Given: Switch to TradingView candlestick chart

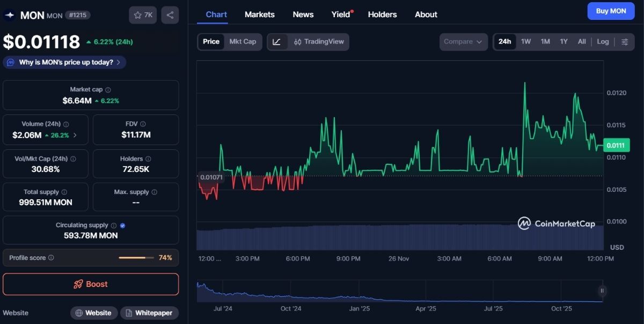Looking at the screenshot, I should (x=319, y=42).
